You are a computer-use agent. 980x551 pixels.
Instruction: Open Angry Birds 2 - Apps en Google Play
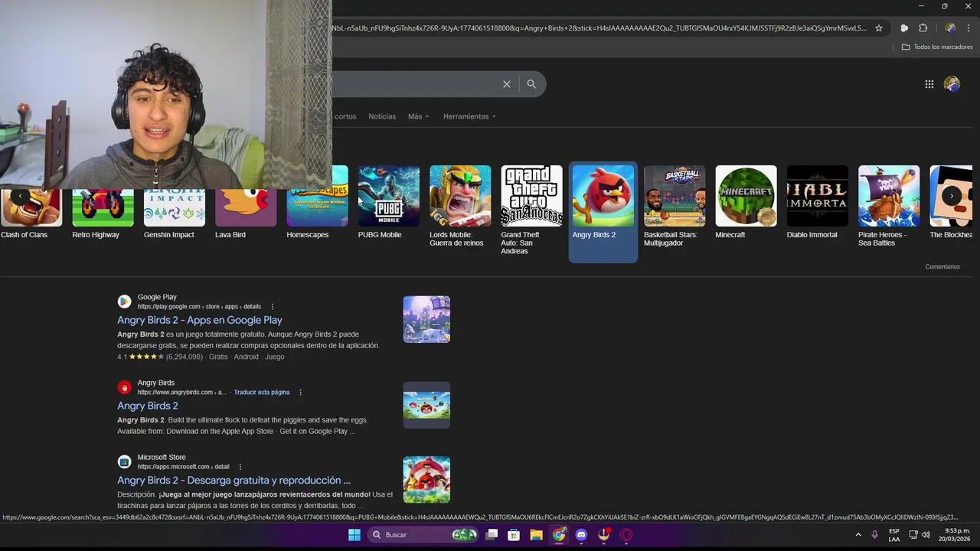tap(200, 320)
